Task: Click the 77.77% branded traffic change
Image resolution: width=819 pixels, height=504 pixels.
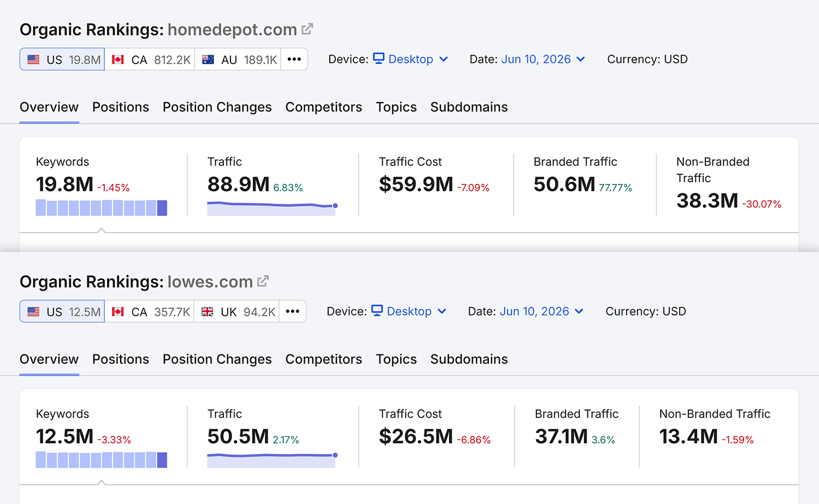Action: 615,188
